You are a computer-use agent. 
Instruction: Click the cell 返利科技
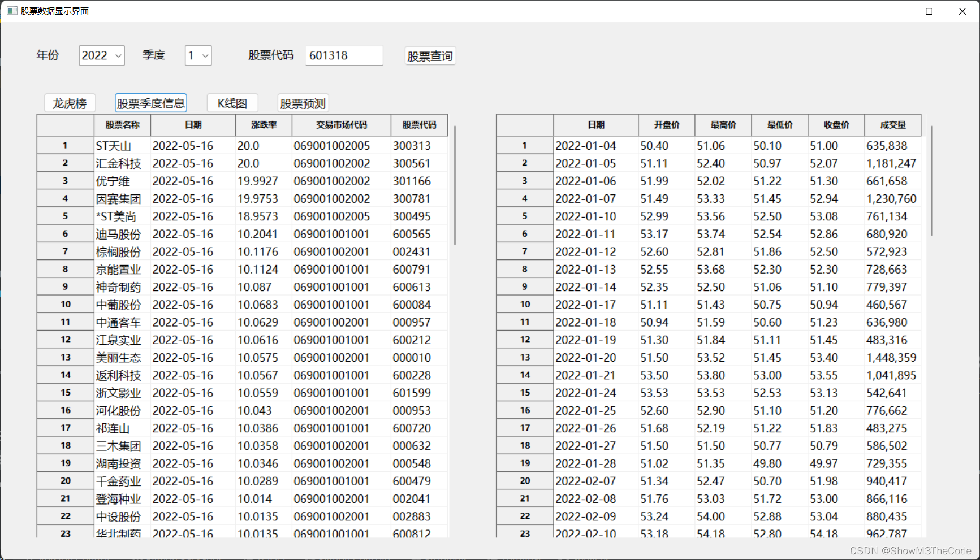pyautogui.click(x=122, y=375)
